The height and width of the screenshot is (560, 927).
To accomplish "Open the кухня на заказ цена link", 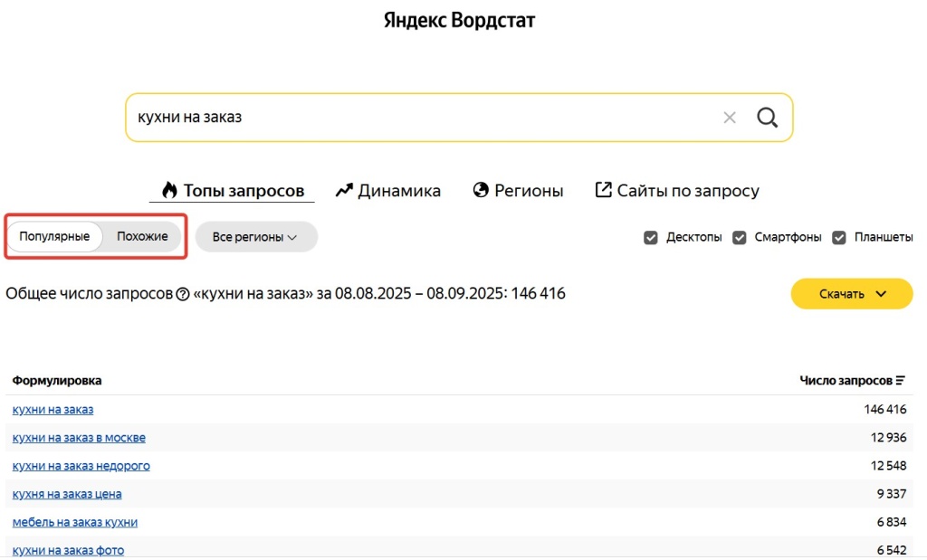I will click(x=67, y=495).
